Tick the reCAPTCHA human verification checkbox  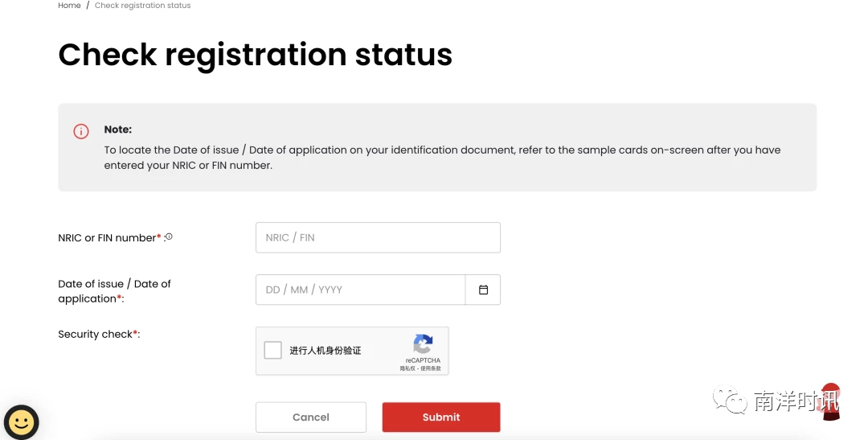point(273,350)
